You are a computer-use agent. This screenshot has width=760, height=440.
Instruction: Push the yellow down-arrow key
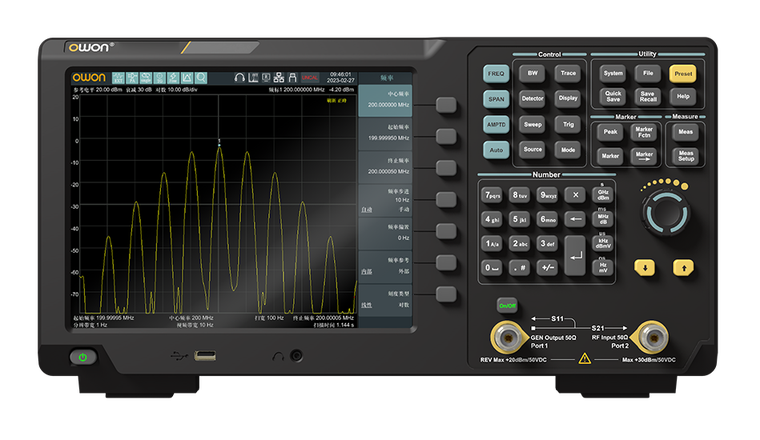click(x=645, y=267)
